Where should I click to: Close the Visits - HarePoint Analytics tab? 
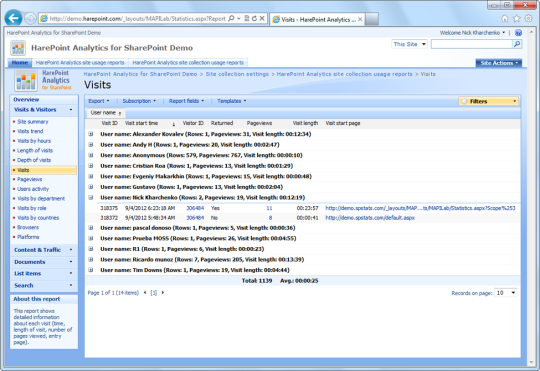click(x=360, y=19)
